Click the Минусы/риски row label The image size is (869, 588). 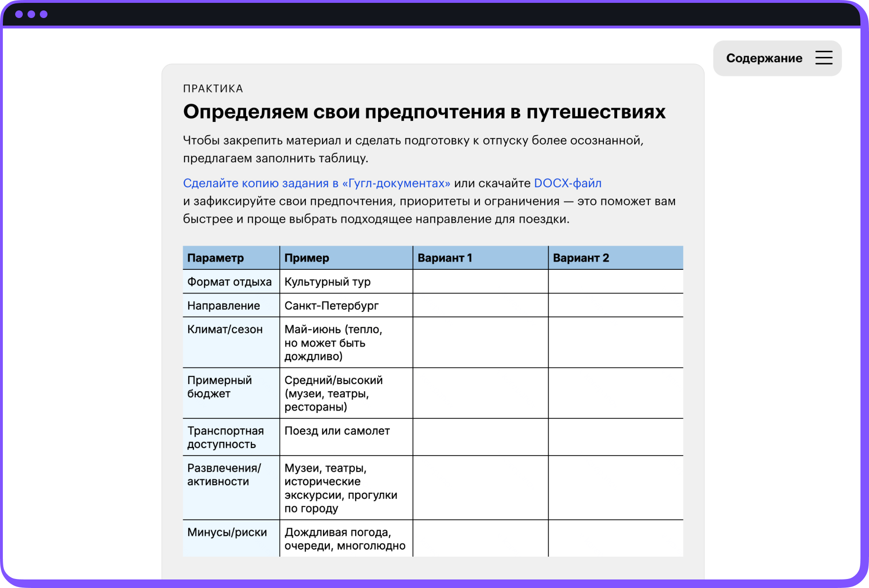227,532
